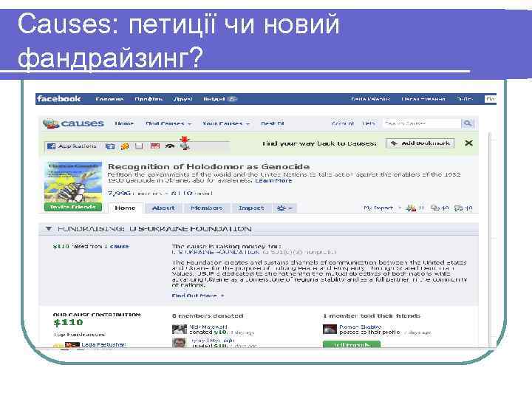Open Roman's name link
Screen dimensions: 532x399
tap(360, 327)
